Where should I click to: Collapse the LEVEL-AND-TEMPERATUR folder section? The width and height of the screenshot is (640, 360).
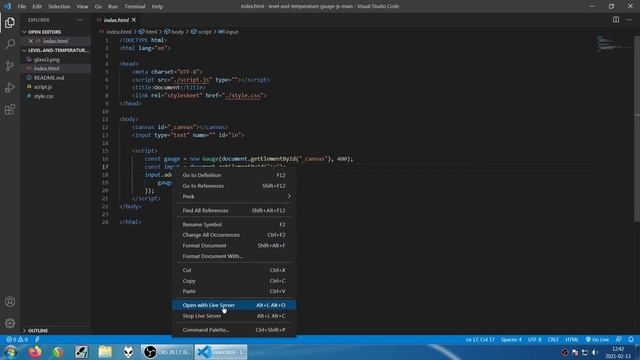(x=56, y=50)
